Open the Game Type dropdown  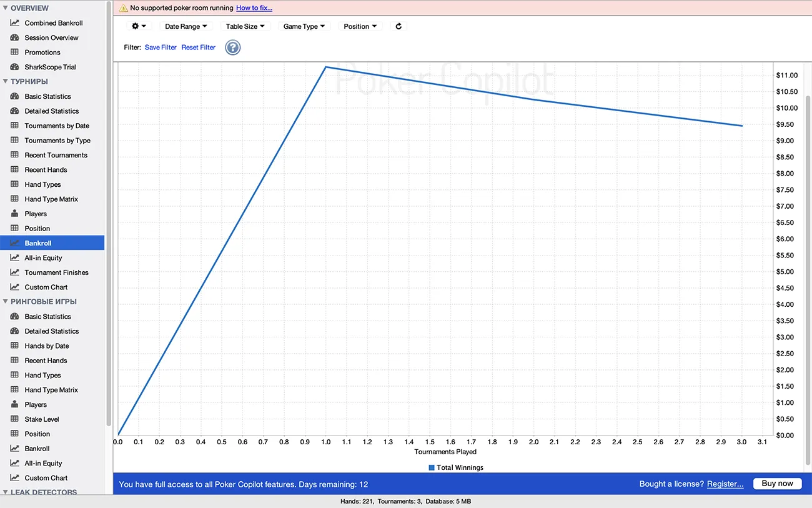(x=304, y=26)
